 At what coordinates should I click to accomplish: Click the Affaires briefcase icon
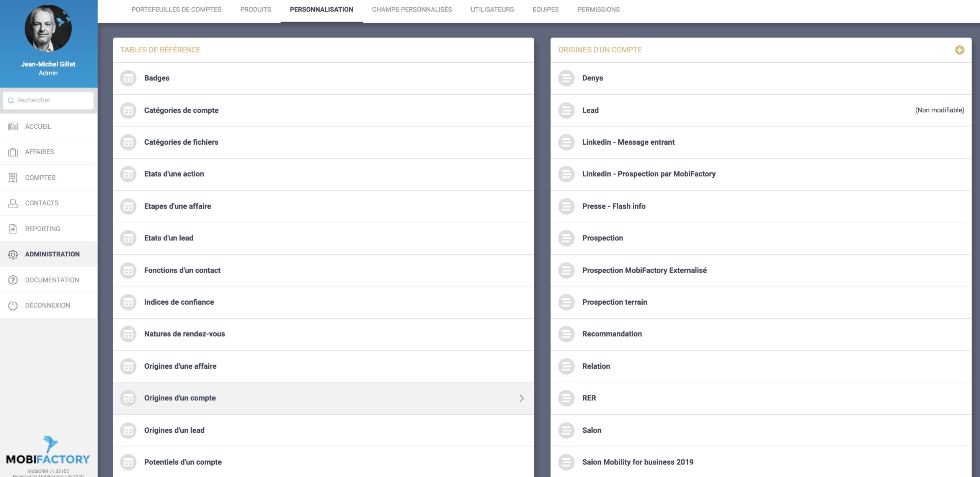click(x=13, y=152)
